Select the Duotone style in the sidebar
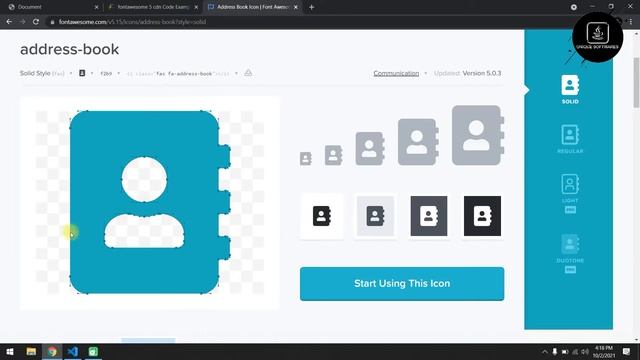The image size is (640, 360). (x=570, y=253)
